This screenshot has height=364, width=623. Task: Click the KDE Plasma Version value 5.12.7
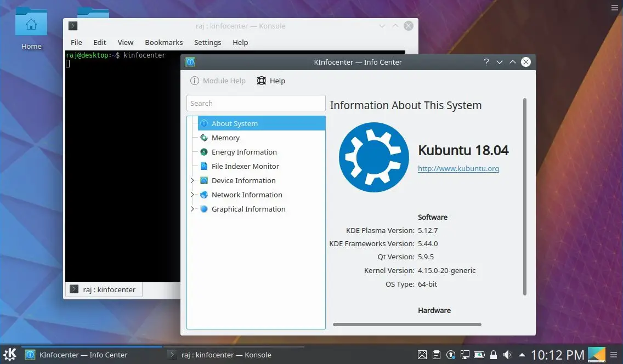(x=428, y=230)
